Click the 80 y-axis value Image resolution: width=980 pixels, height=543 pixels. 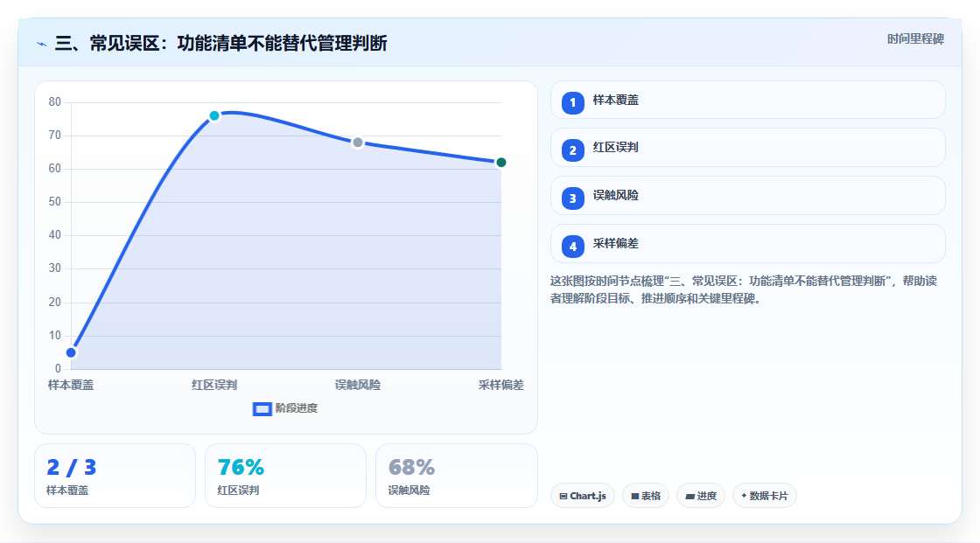click(55, 101)
